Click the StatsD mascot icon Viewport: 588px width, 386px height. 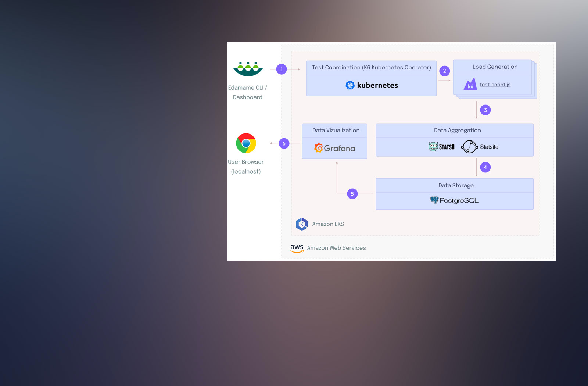(x=433, y=147)
